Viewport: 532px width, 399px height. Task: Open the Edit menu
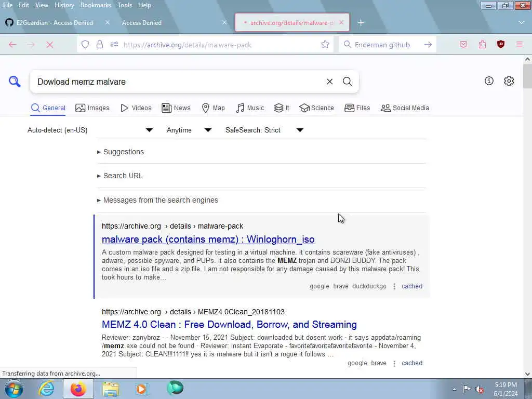tap(23, 5)
